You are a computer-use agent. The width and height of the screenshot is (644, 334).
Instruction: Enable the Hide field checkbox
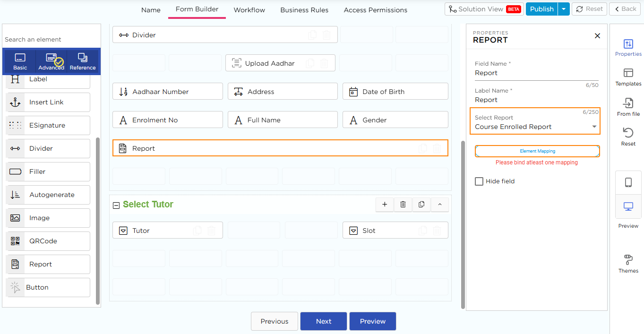[x=479, y=181]
